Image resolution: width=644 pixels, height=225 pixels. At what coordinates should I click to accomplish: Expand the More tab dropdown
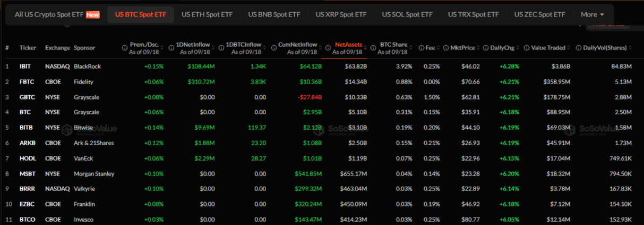click(x=593, y=14)
